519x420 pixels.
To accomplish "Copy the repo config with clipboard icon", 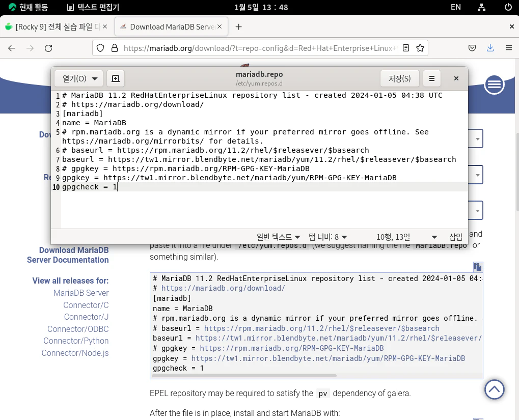I will (477, 267).
